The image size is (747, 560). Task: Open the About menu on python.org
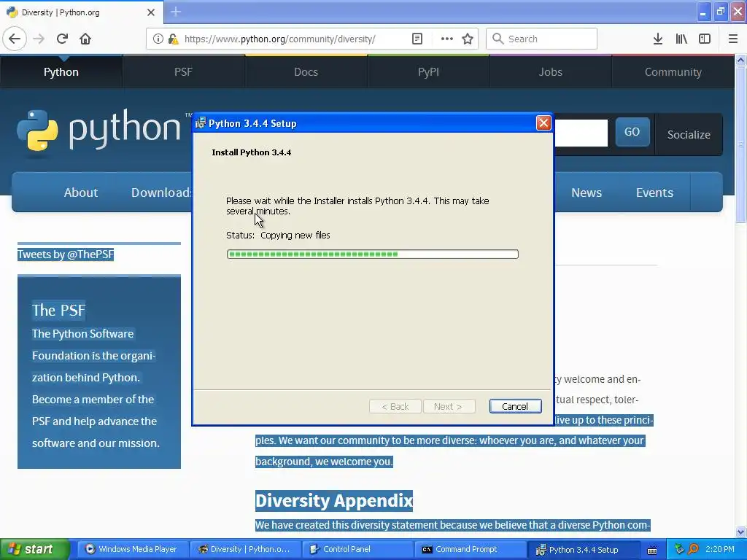[80, 192]
